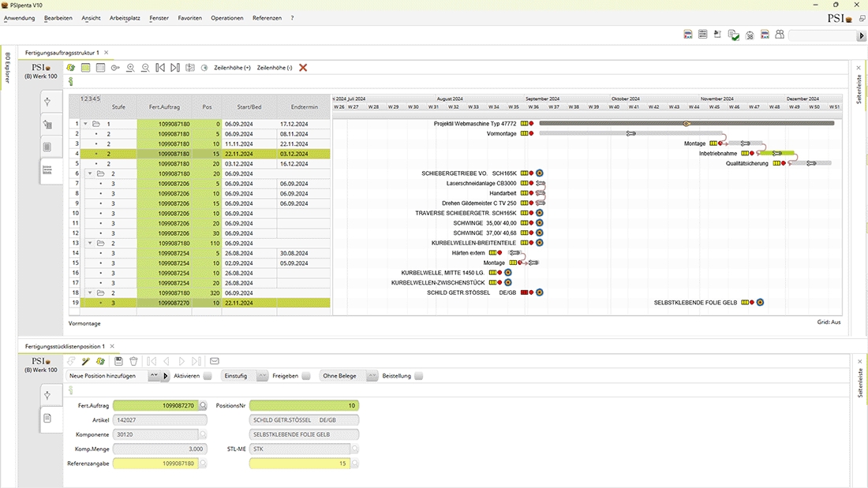The height and width of the screenshot is (488, 868).
Task: Open the Bearbeiten menu
Action: point(58,17)
